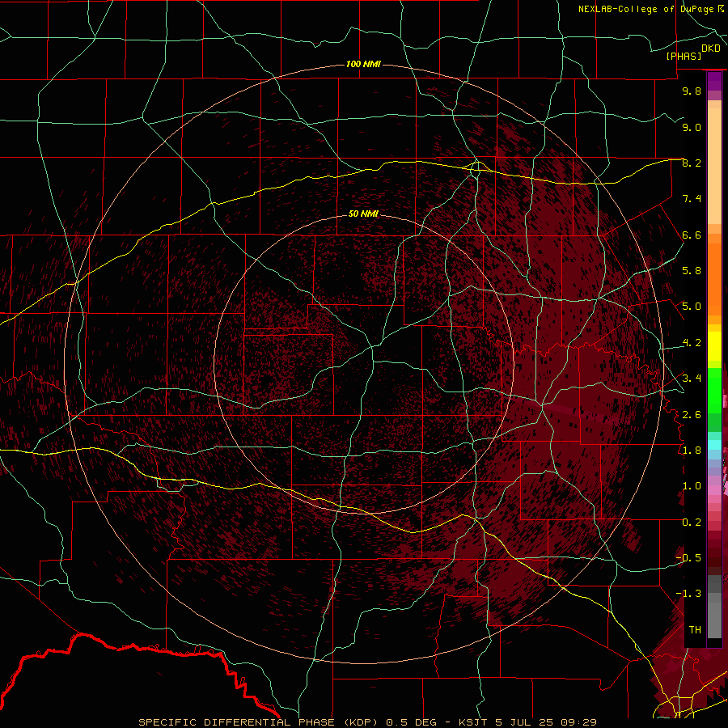728x728 pixels.
Task: Click the dark red color bar segment
Action: click(x=714, y=553)
